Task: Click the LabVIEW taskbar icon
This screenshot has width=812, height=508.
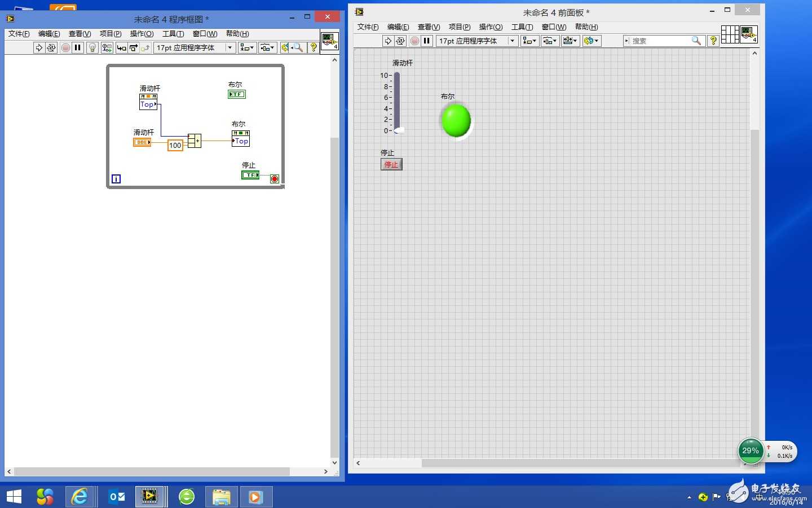Action: (x=149, y=497)
